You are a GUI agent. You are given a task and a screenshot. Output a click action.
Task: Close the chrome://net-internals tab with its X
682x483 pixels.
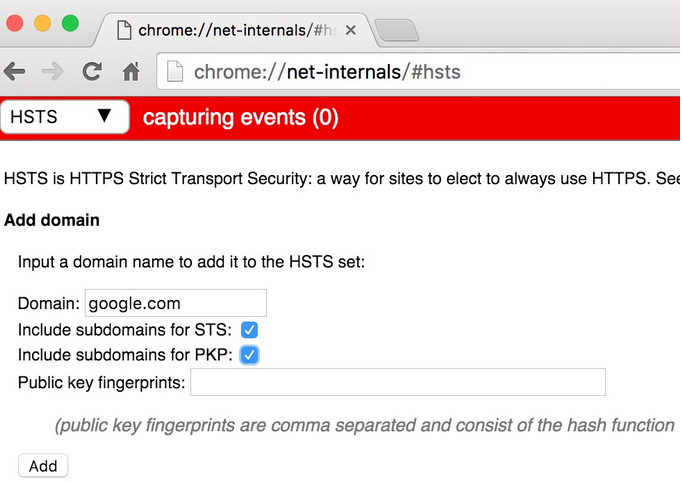tap(350, 30)
